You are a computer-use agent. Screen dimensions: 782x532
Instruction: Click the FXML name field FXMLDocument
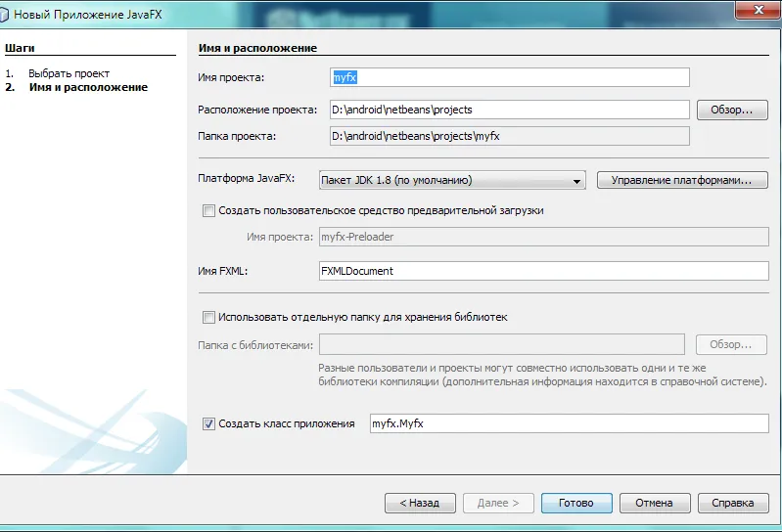click(x=543, y=271)
